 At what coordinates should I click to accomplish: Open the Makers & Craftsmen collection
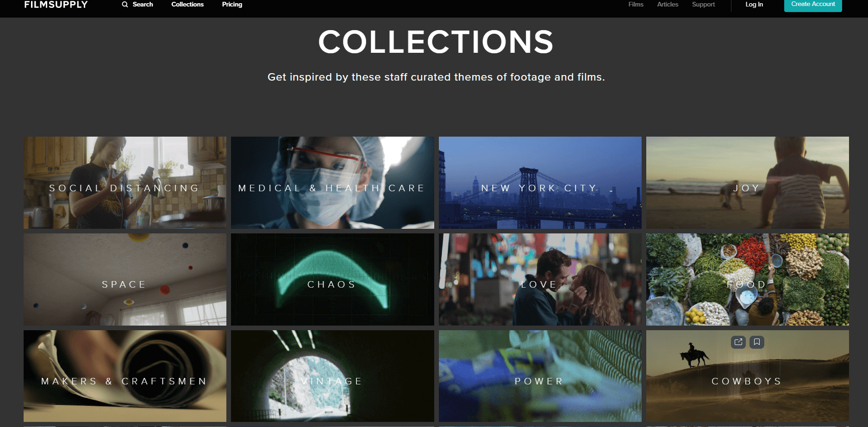[x=124, y=376]
